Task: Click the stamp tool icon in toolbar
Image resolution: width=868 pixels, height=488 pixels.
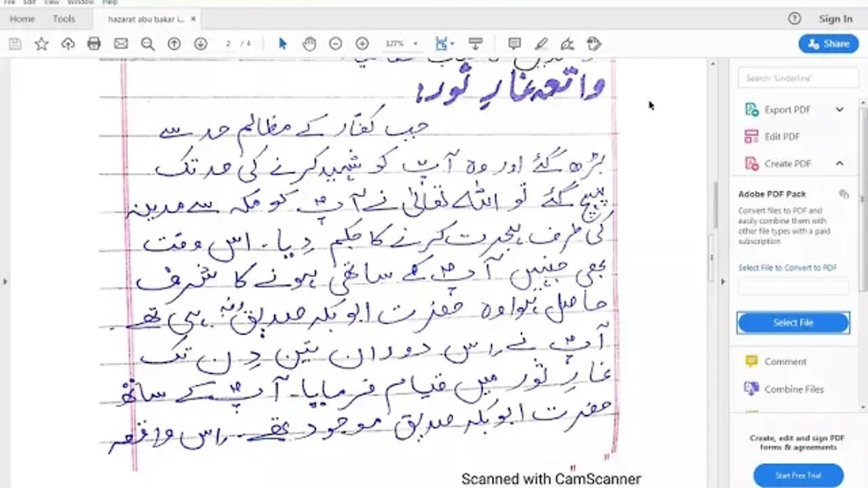Action: 594,44
